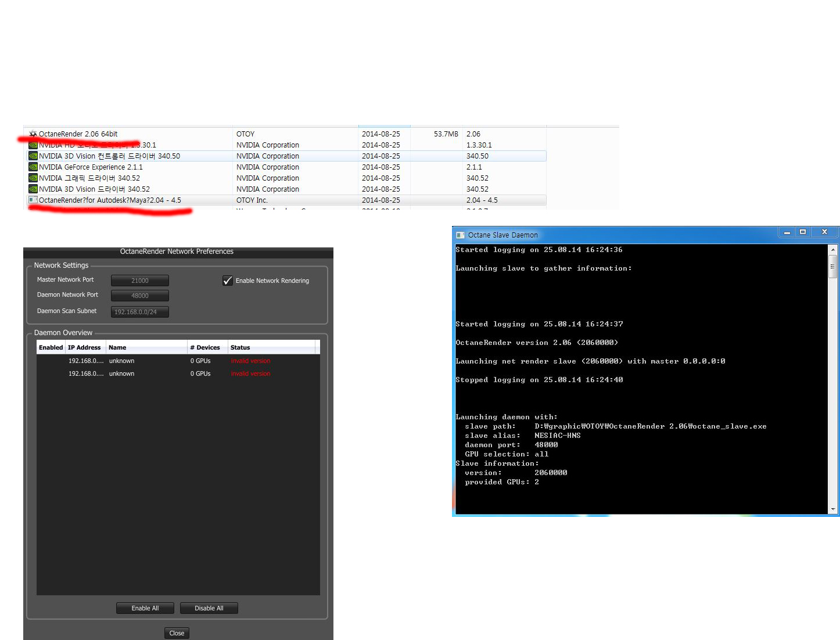This screenshot has height=640, width=840.
Task: Select NVIDIA 3D Vision 컨트롤러 드라이버 340.50 name
Action: [110, 156]
